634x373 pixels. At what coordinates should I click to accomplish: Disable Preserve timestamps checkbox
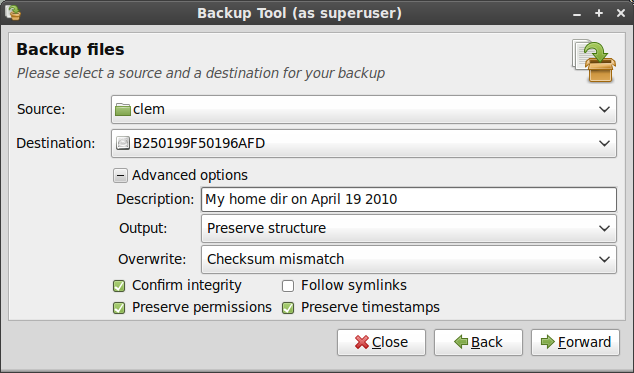click(x=288, y=308)
